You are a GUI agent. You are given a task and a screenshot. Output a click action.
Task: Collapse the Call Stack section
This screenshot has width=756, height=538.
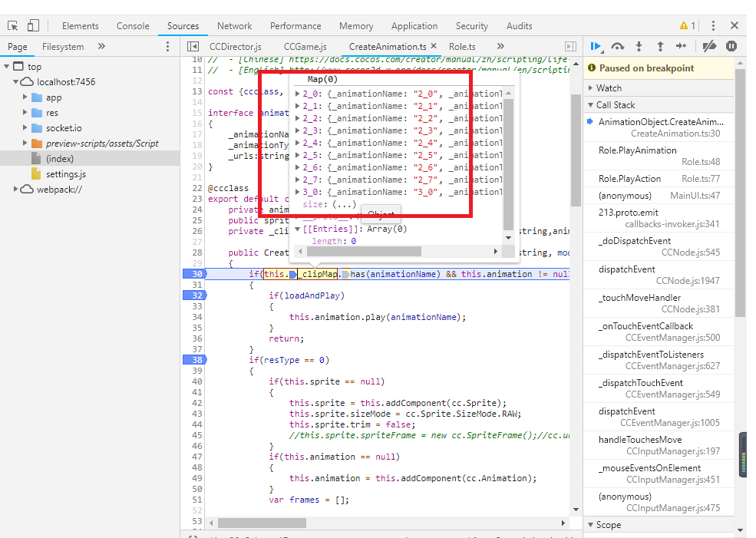pyautogui.click(x=591, y=104)
